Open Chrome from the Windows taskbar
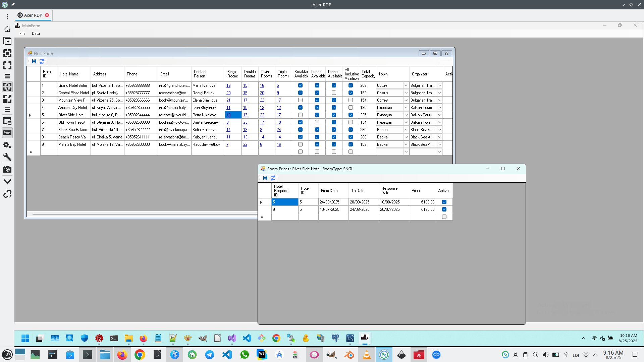The image size is (644, 362). 276,338
